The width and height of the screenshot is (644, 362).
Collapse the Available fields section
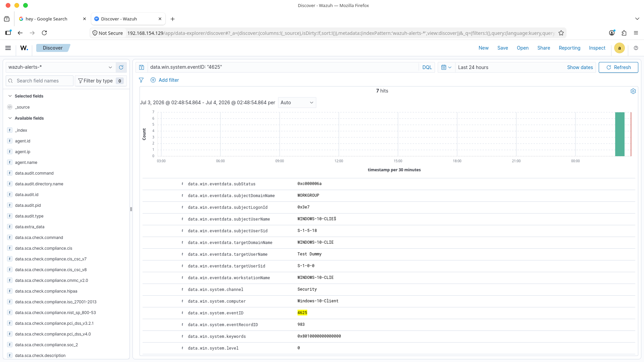10,118
